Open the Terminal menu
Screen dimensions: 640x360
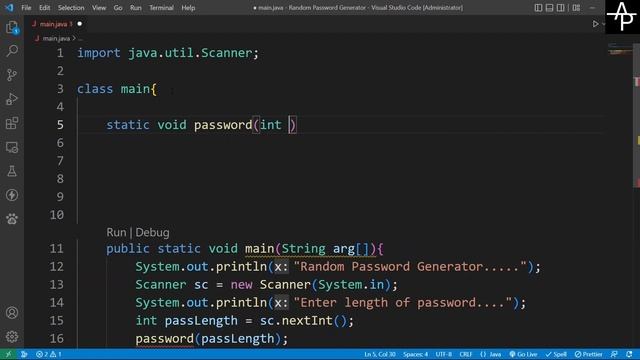tap(161, 8)
